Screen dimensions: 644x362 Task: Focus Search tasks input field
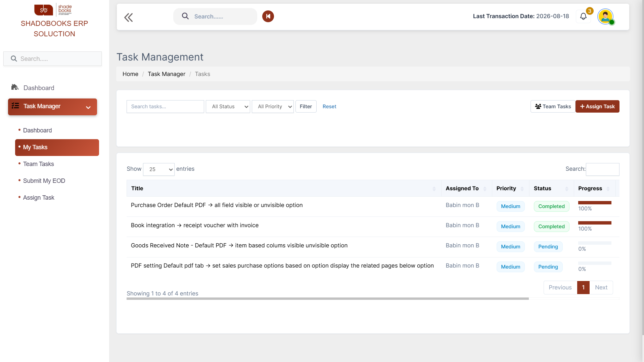coord(165,107)
